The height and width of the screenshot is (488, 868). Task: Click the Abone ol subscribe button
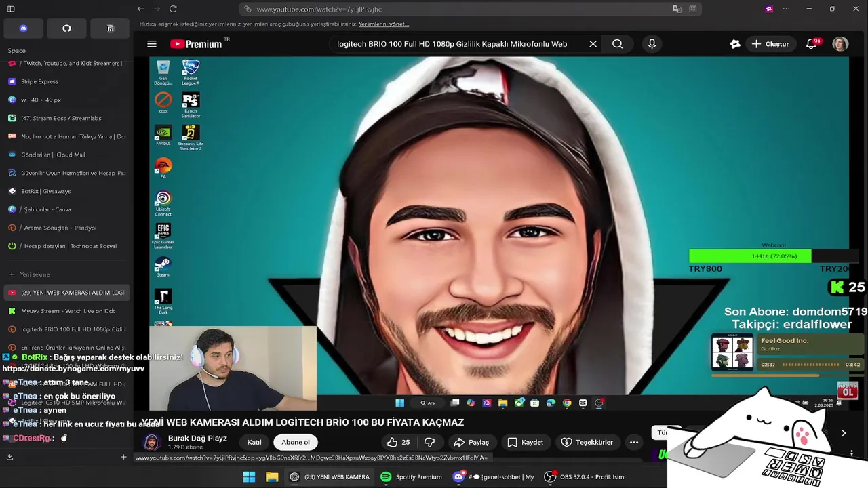[x=296, y=442]
